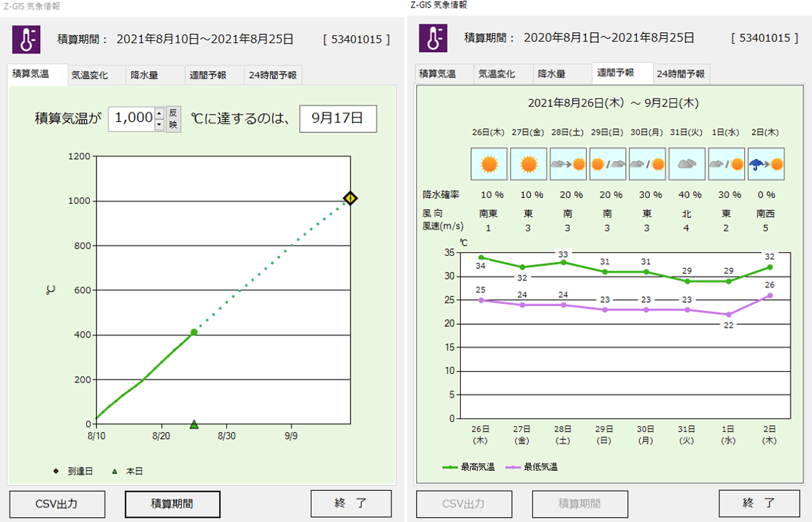This screenshot has width=812, height=522.
Task: Click the 9月17日 date result field
Action: (338, 118)
